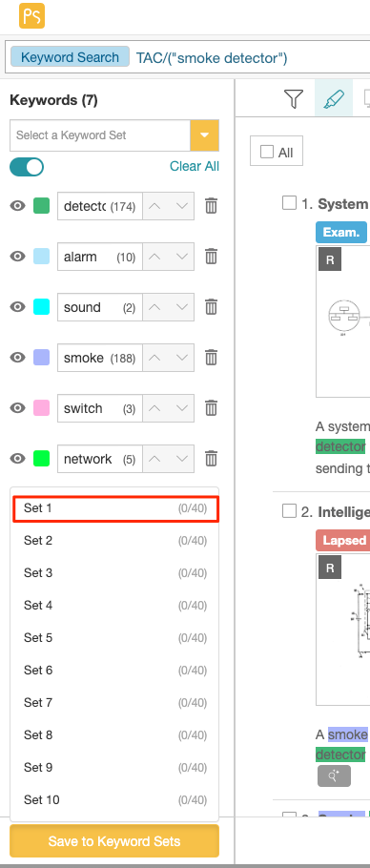Click Save to Keyword Sets button
The height and width of the screenshot is (868, 370).
click(114, 841)
